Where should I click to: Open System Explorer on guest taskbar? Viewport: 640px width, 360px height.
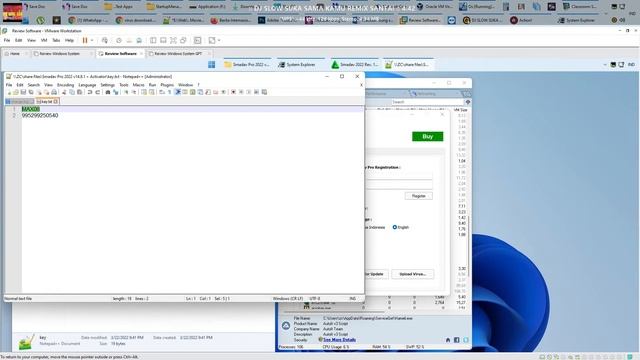[x=301, y=64]
